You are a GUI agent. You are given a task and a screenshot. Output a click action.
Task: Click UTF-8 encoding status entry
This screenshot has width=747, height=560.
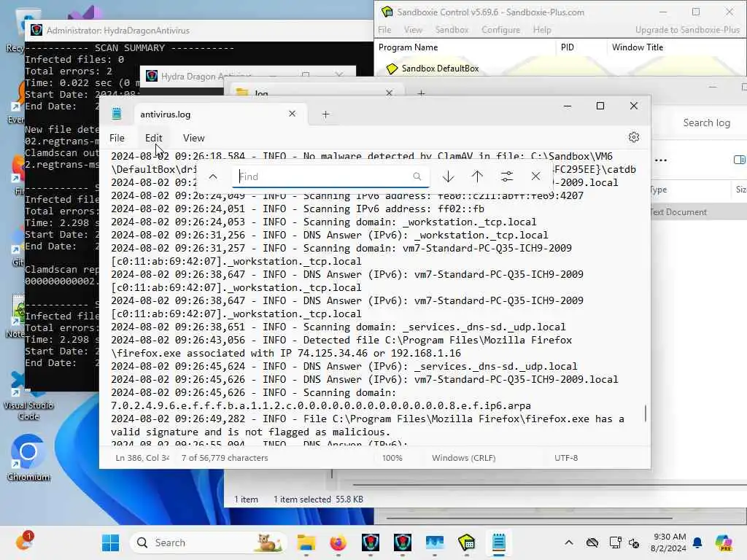click(566, 458)
